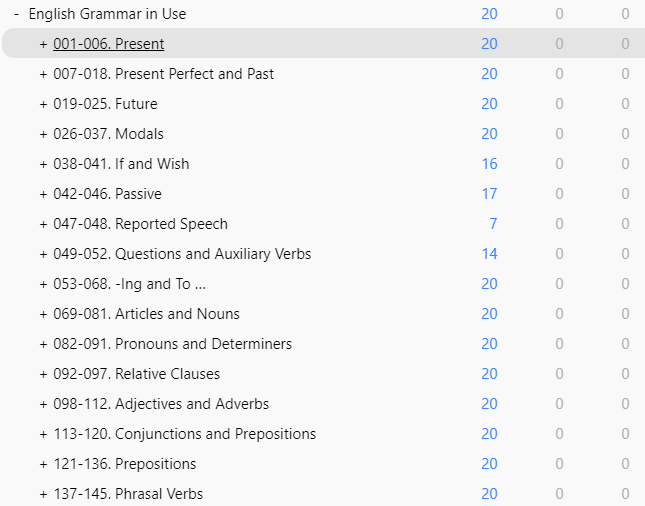Image resolution: width=645 pixels, height=506 pixels.
Task: Expand the 047-048. Reported Speech subdeck
Action: [43, 224]
